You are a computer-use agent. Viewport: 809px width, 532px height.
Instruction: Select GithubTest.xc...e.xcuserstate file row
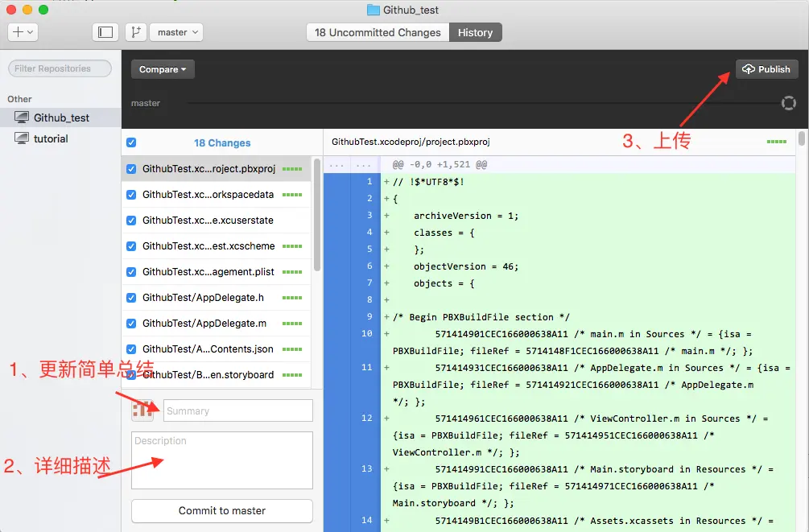point(217,221)
